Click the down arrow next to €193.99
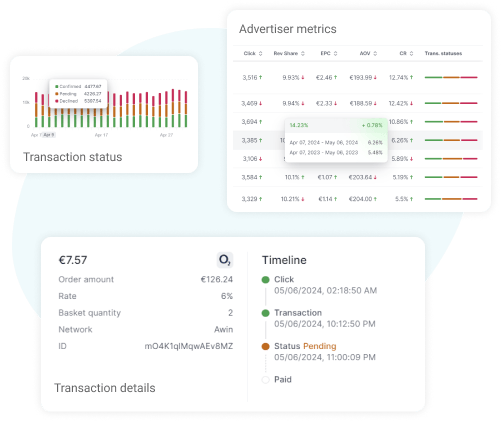 pyautogui.click(x=375, y=77)
